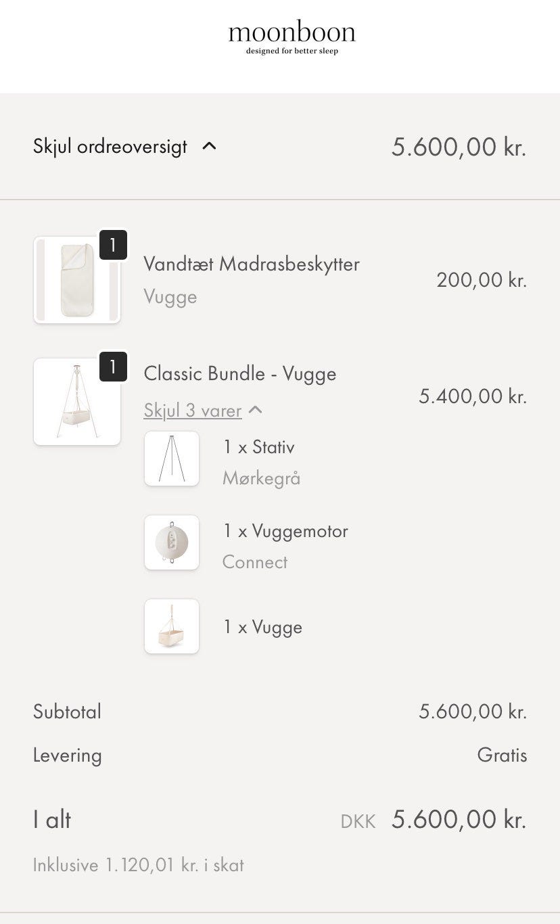
Task: Click quantity badge on Classic Bundle image
Action: tap(113, 367)
